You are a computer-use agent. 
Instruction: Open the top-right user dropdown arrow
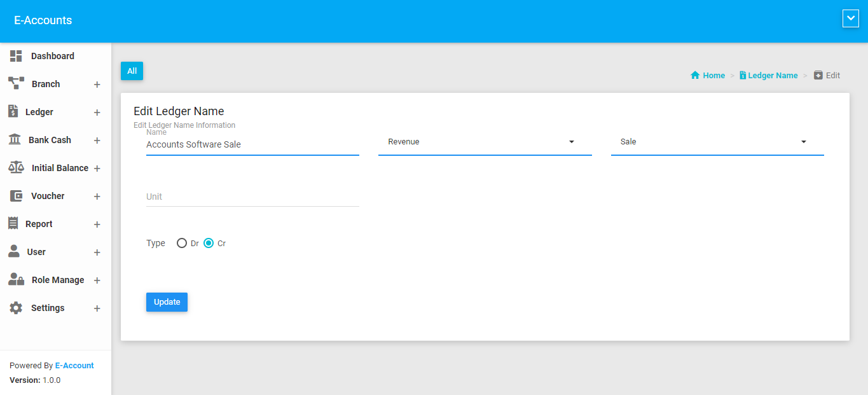click(x=850, y=18)
